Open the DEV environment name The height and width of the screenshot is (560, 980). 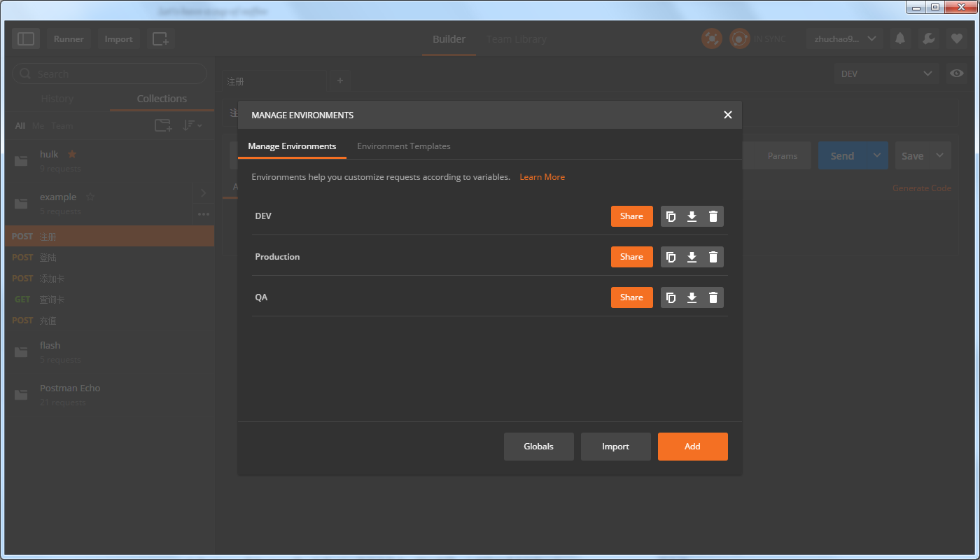click(263, 216)
